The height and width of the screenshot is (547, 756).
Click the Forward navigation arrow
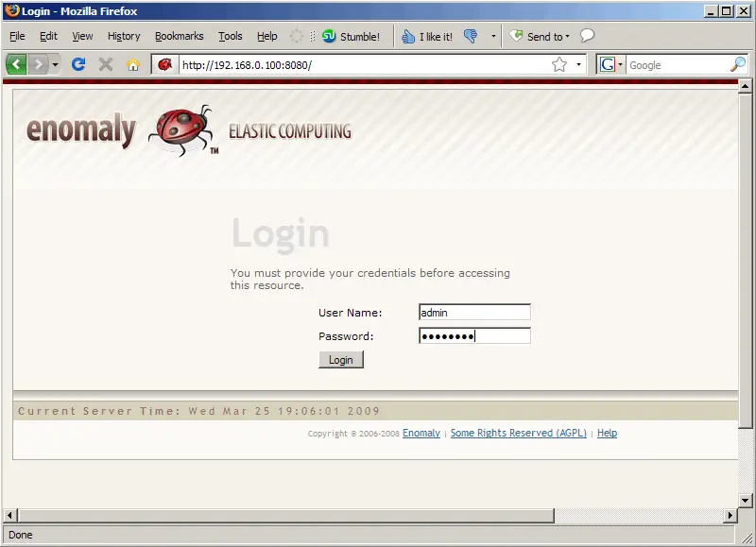coord(38,64)
